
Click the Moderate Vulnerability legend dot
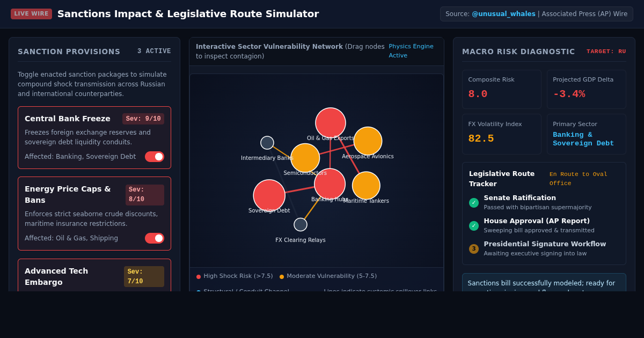click(282, 277)
